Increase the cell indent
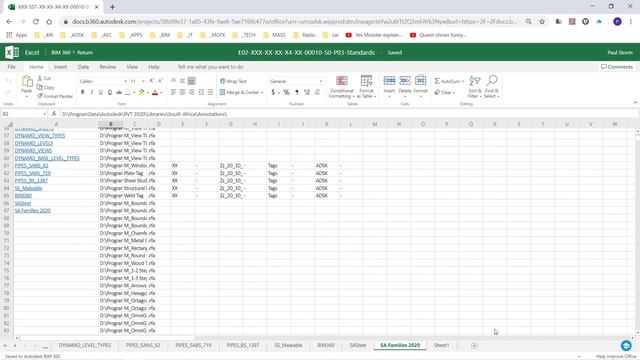640x360 pixels. pyautogui.click(x=210, y=92)
